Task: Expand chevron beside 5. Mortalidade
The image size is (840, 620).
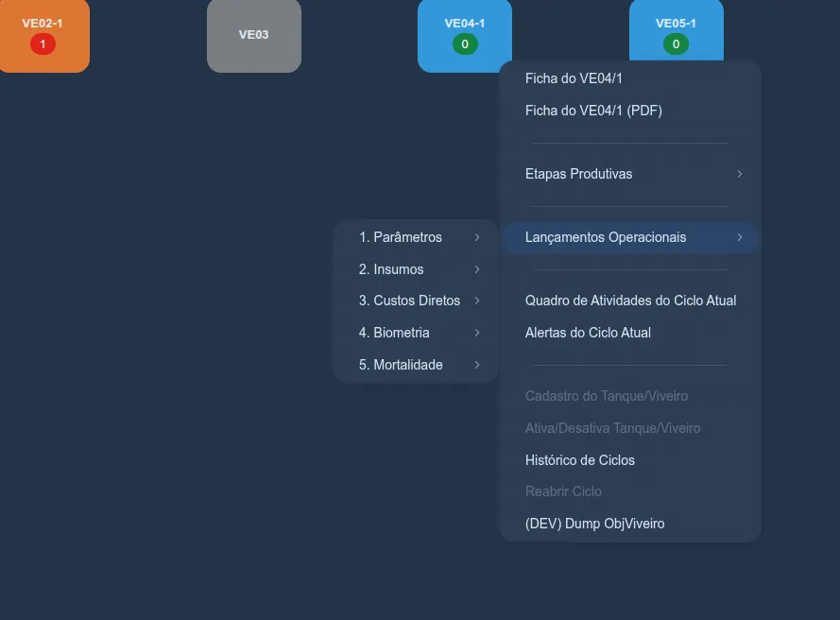Action: 477,365
